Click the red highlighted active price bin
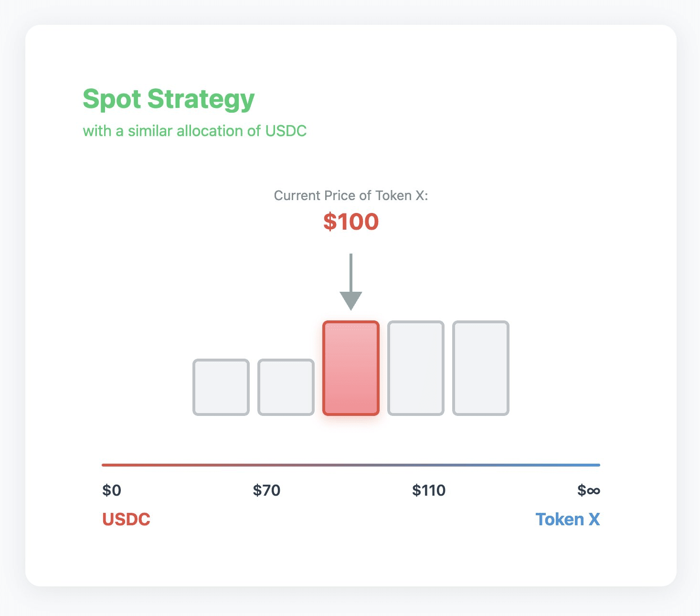 click(x=351, y=368)
